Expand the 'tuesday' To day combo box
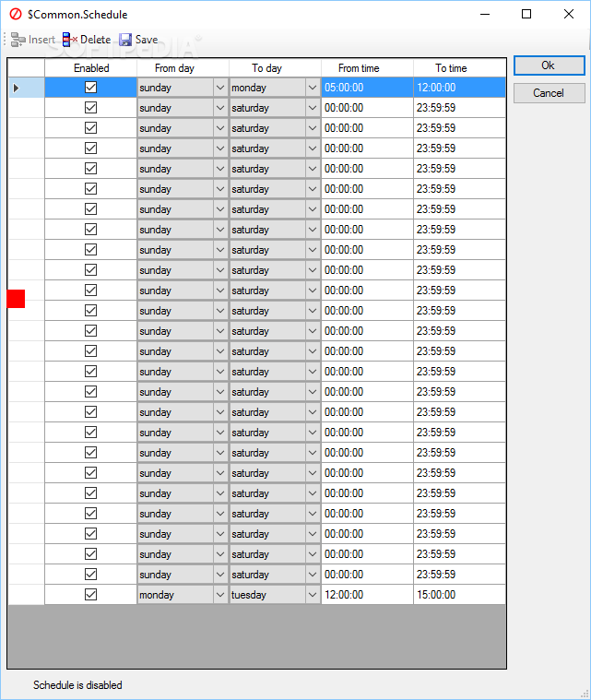Image resolution: width=591 pixels, height=700 pixels. [x=313, y=595]
